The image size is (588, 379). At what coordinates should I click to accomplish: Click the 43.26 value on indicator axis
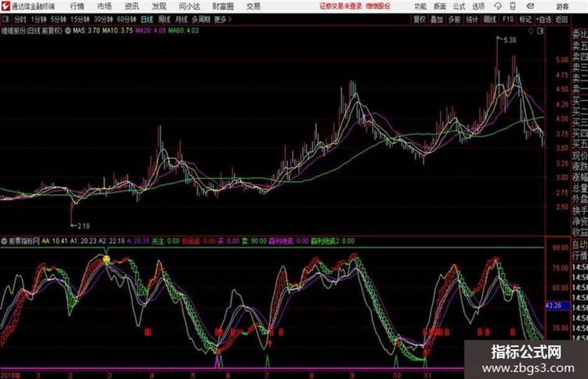[554, 306]
